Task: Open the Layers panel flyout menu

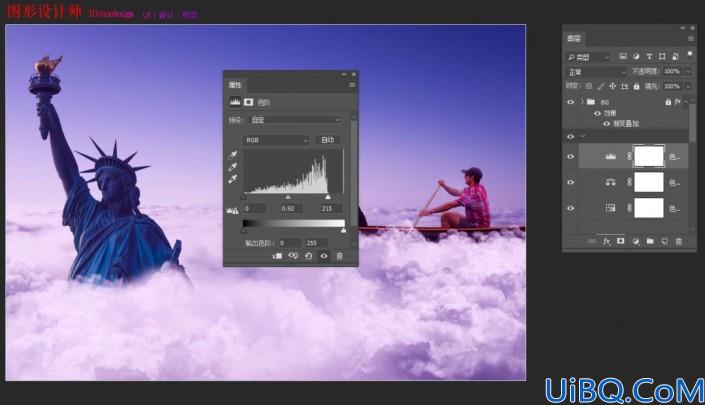Action: pyautogui.click(x=691, y=39)
